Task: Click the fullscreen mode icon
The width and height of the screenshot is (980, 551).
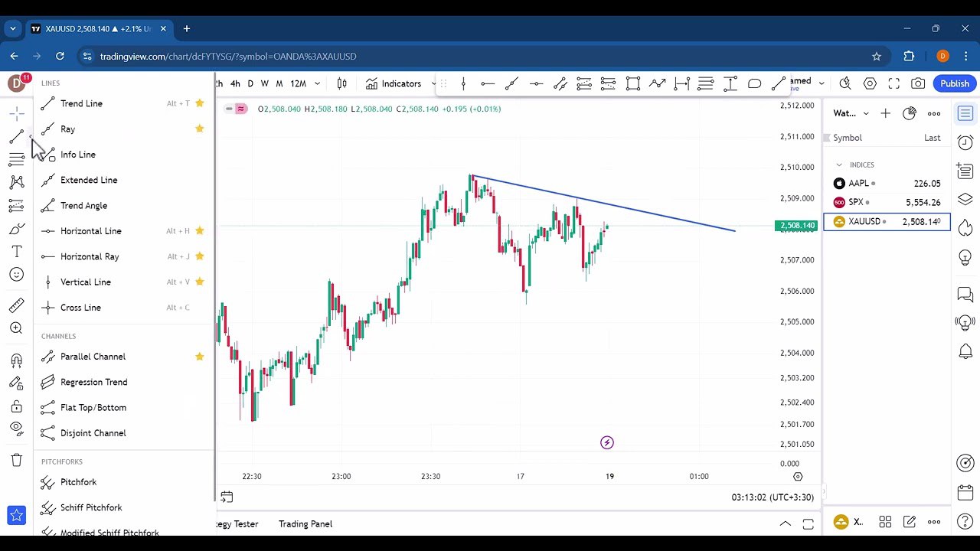Action: [893, 83]
